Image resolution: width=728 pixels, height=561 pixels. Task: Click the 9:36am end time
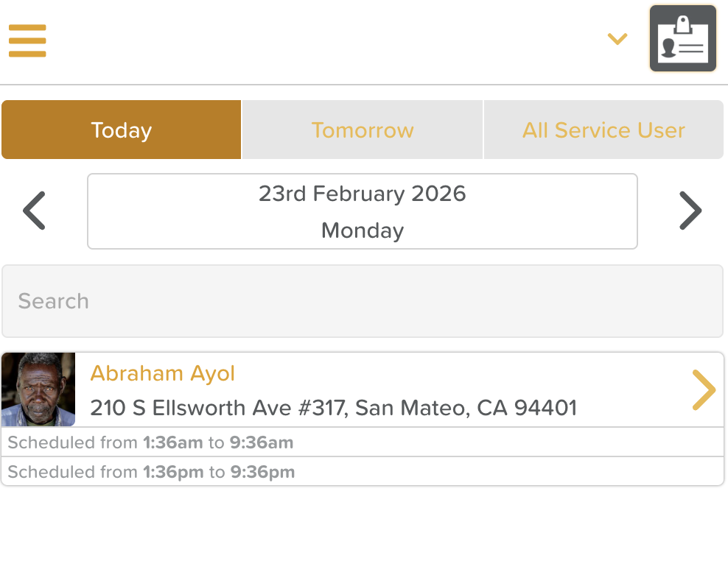[262, 442]
